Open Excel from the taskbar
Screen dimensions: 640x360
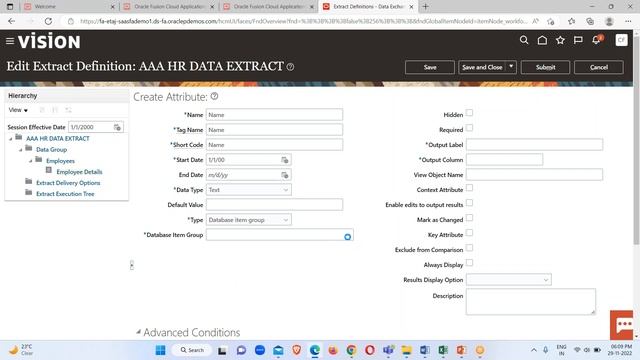click(x=443, y=350)
